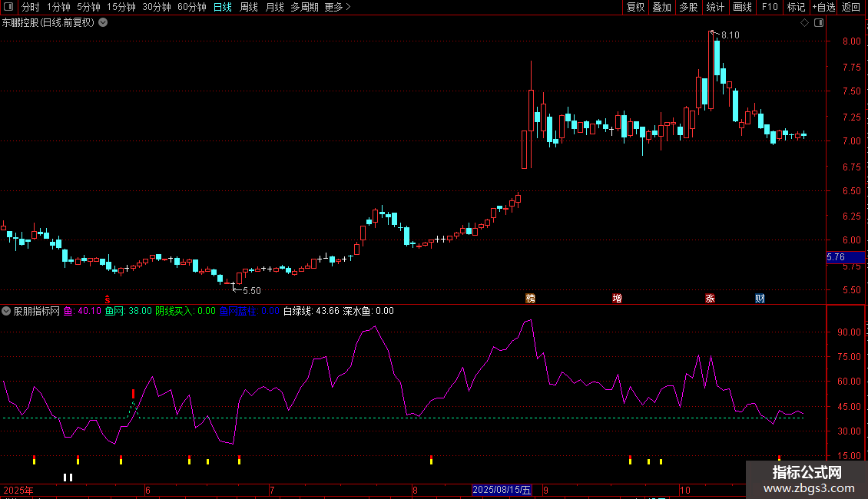Click the 白绿线: 43.66 value

pyautogui.click(x=311, y=311)
